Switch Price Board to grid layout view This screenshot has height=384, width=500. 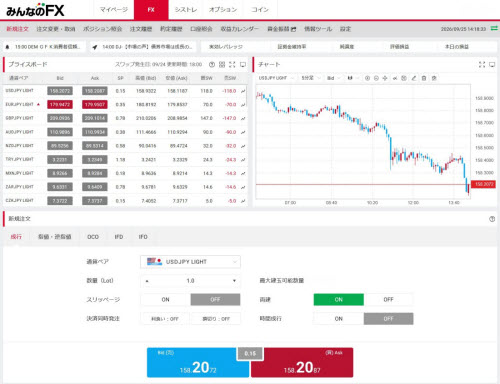(x=222, y=65)
